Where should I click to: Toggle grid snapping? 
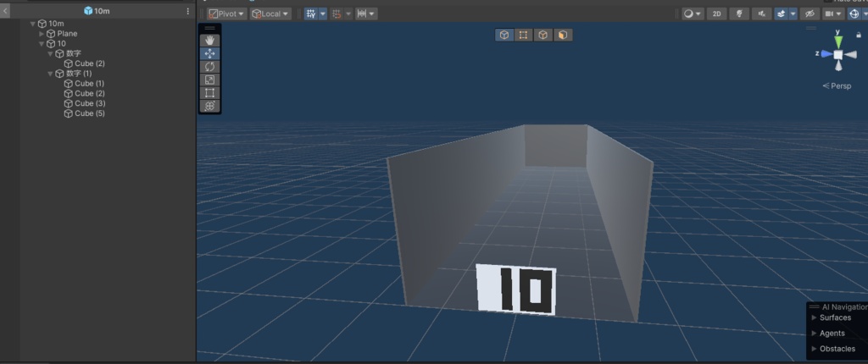(x=336, y=14)
